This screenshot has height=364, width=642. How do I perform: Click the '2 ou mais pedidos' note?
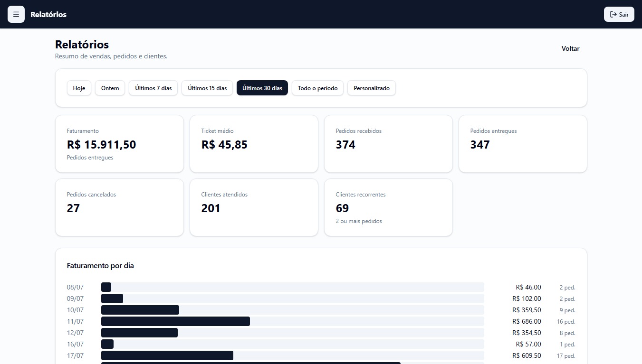(x=359, y=221)
